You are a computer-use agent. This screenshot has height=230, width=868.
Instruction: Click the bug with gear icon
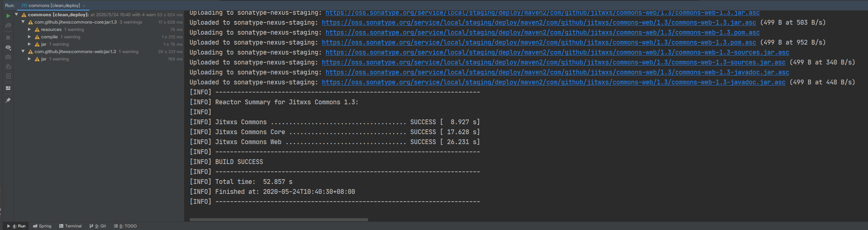click(x=8, y=67)
